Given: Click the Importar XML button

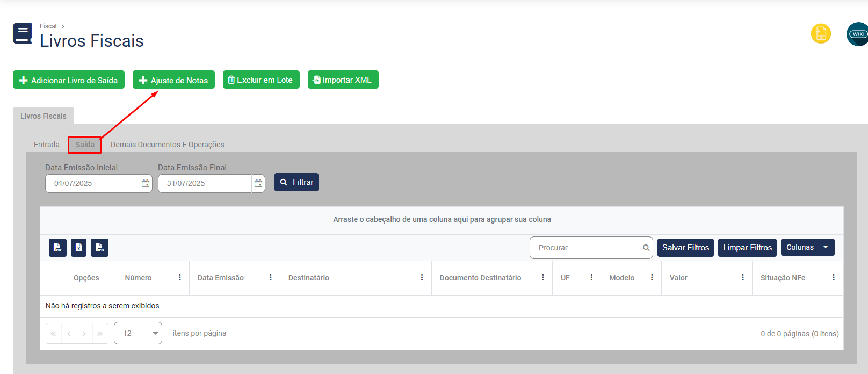Looking at the screenshot, I should [x=343, y=80].
